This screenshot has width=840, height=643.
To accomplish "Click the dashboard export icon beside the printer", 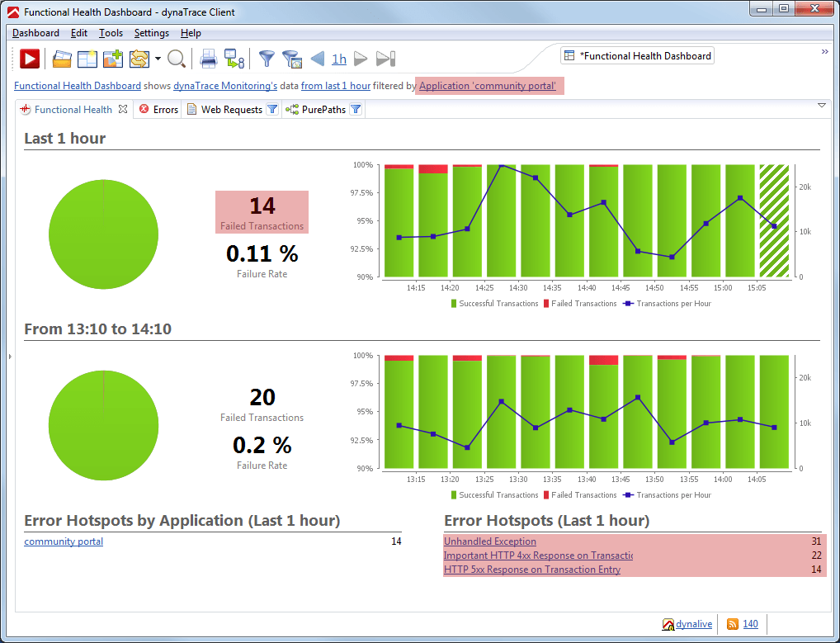I will [x=234, y=59].
